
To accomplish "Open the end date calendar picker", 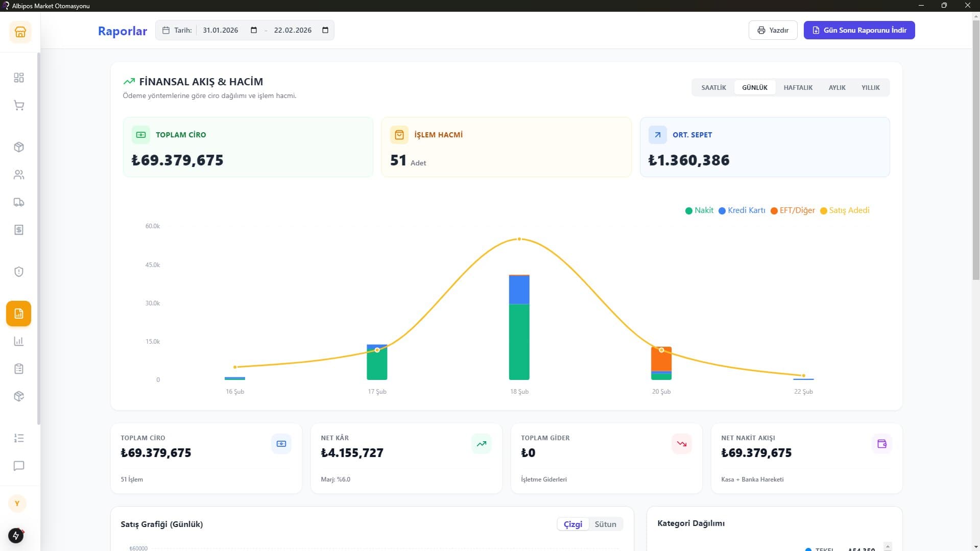I will (x=325, y=30).
